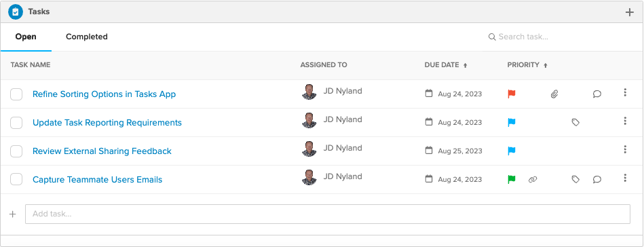The height and width of the screenshot is (247, 644).
Task: Open the paperclip attachment on Refine Sorting task
Action: tap(554, 94)
